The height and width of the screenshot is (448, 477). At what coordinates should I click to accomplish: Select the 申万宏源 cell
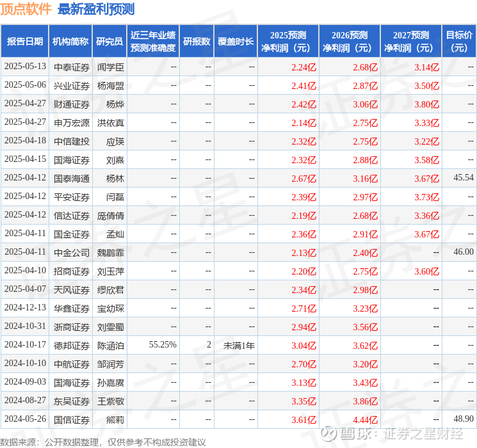point(72,123)
